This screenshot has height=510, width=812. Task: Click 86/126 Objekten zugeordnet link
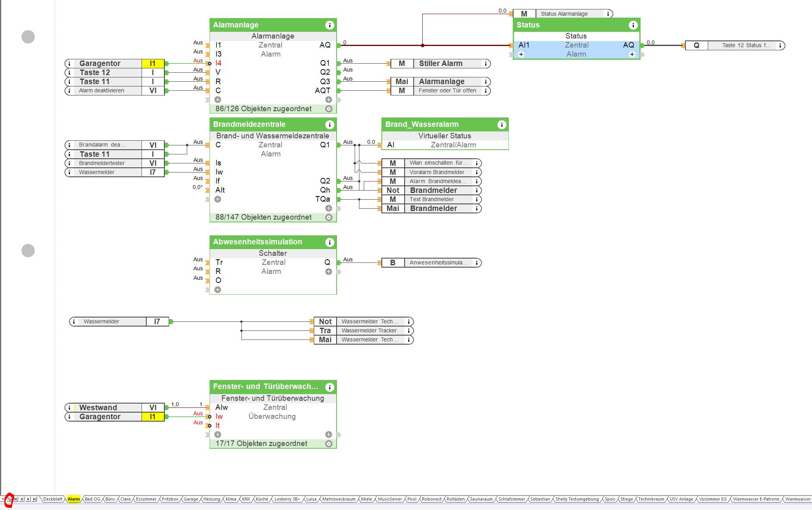coord(263,109)
